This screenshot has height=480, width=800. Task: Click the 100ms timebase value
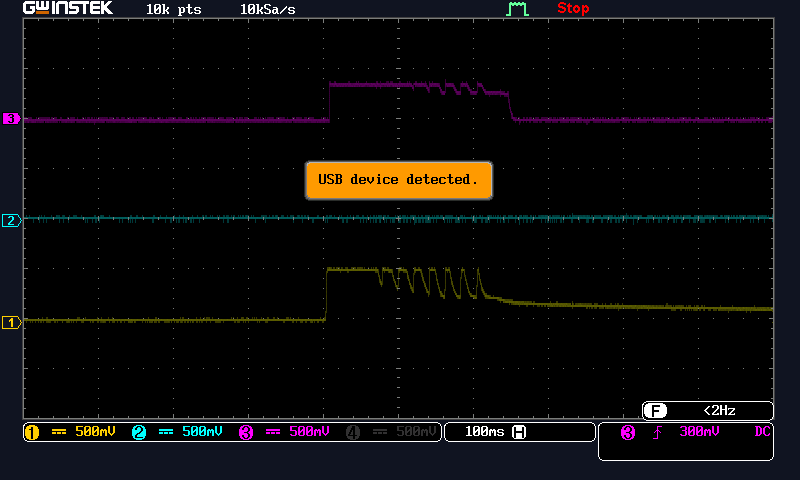(x=484, y=432)
